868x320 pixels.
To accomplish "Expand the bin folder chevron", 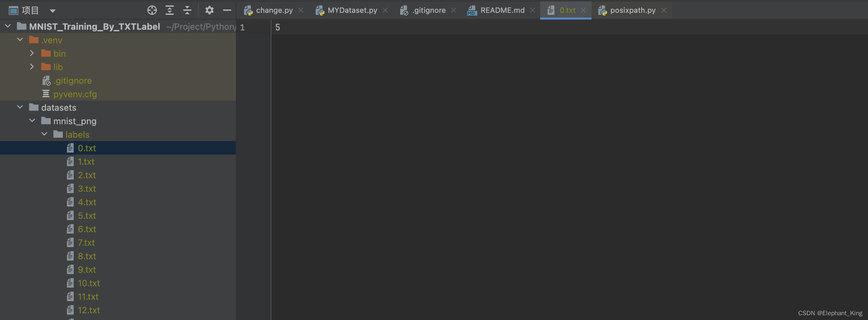I will [x=32, y=53].
